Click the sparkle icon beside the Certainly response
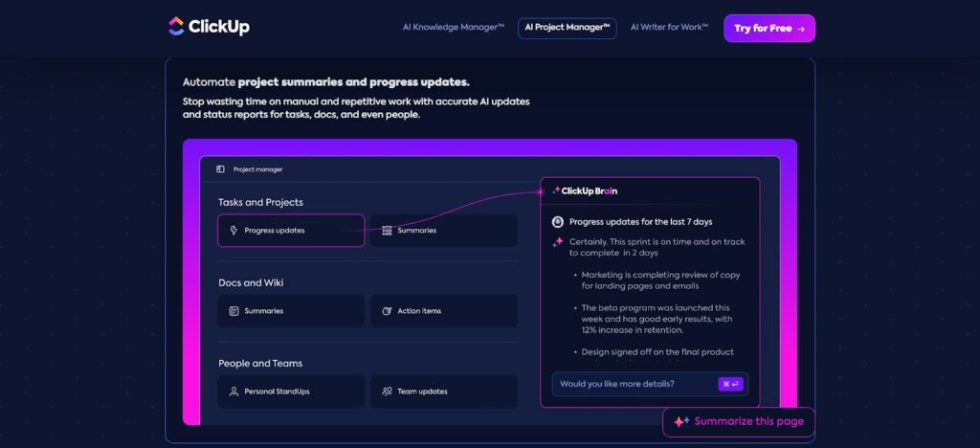This screenshot has height=448, width=980. pos(558,242)
